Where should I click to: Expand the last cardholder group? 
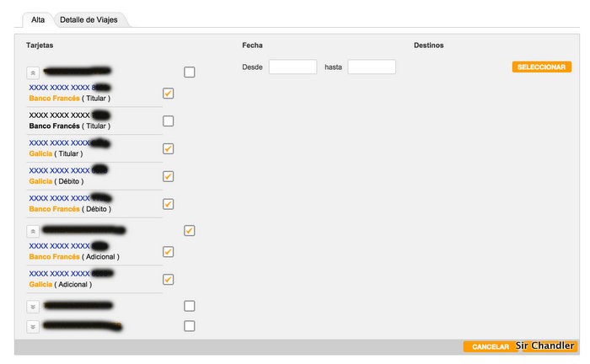pos(33,326)
